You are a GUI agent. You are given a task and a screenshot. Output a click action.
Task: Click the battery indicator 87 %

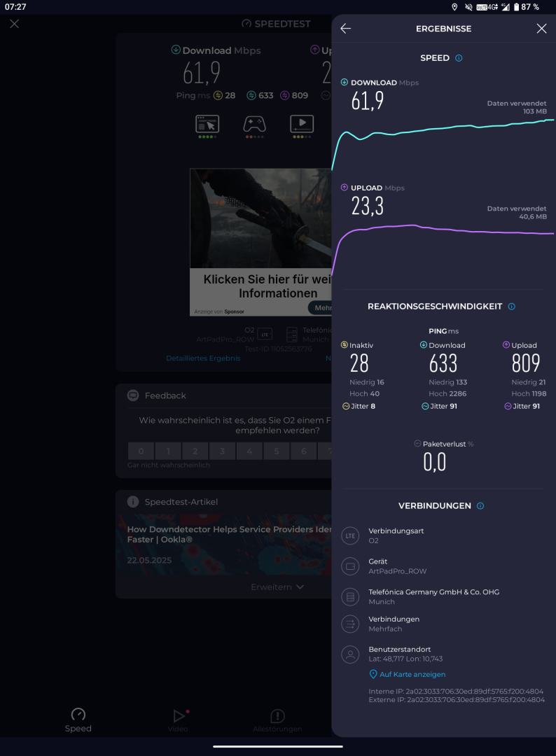pos(526,7)
